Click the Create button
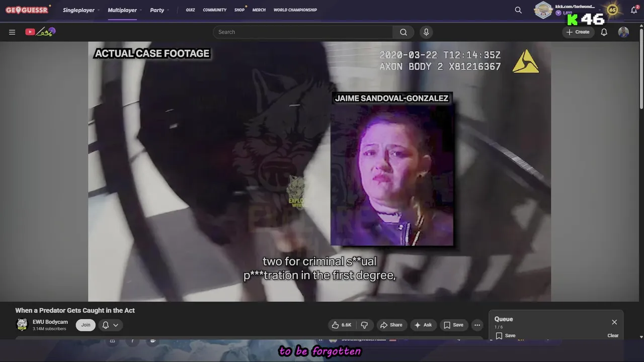This screenshot has height=362, width=644. click(578, 32)
